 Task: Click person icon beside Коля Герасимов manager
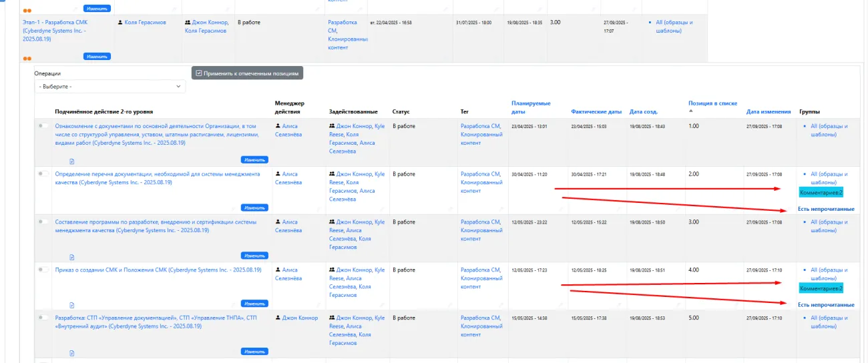[120, 23]
